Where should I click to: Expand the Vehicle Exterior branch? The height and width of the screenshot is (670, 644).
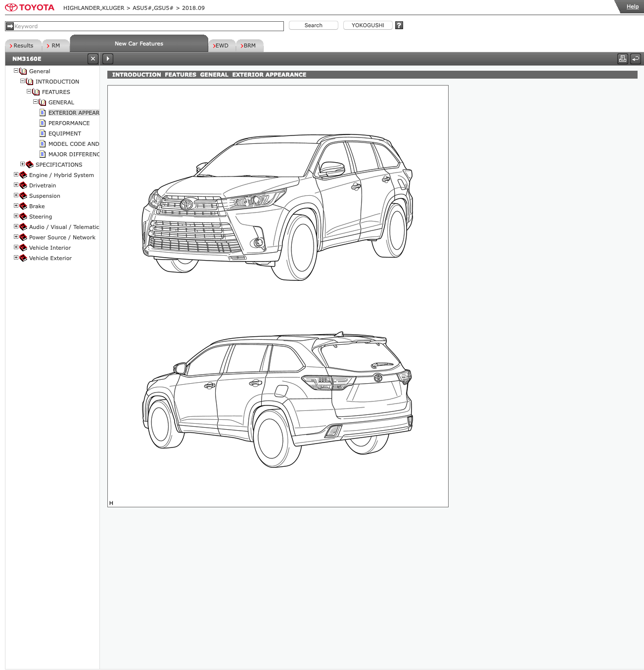[x=16, y=258]
